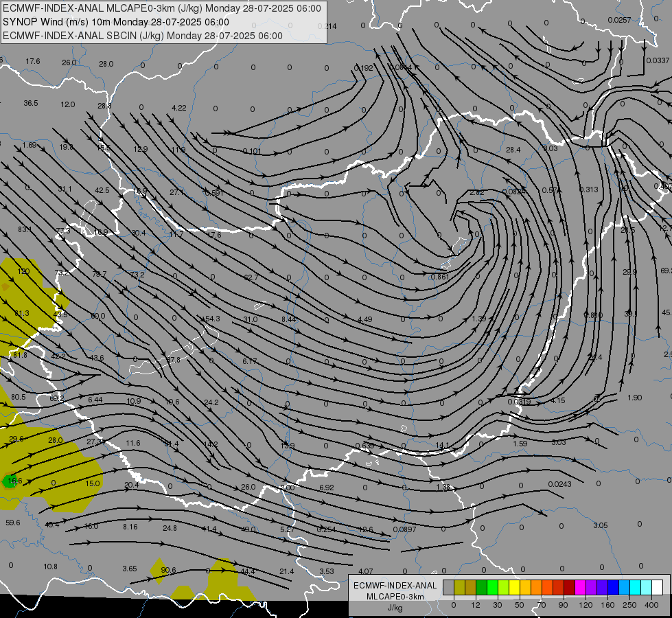Select the value 81.3 in the olive area
Image resolution: width=672 pixels, height=618 pixels.
[x=22, y=314]
